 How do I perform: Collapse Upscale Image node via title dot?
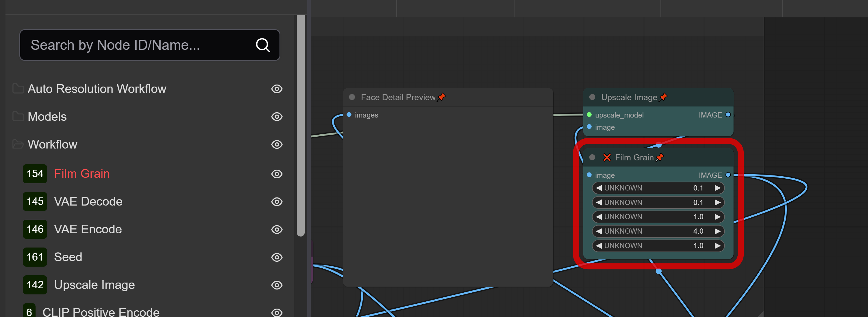592,97
